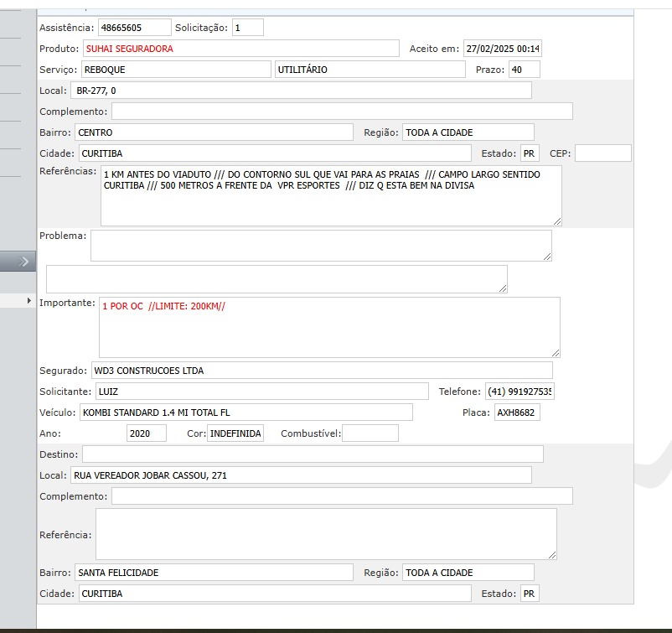Select the Segurado field WD3 CONSTRUCOES LTDA
Image resolution: width=672 pixels, height=633 pixels.
point(321,371)
